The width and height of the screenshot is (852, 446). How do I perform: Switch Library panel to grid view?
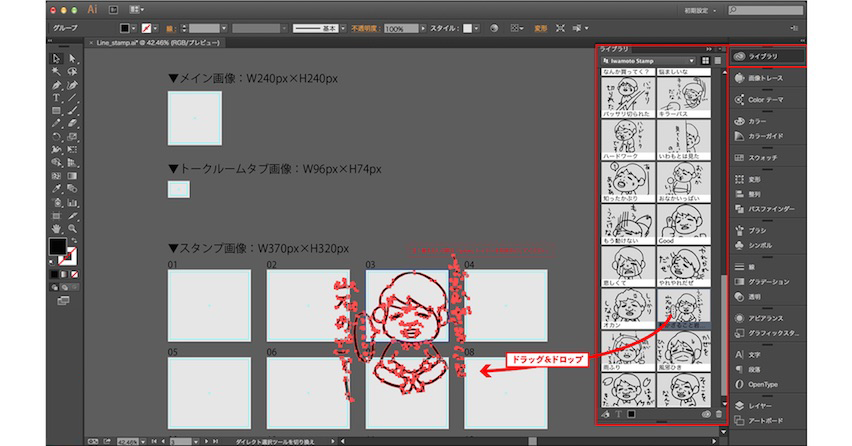(705, 61)
